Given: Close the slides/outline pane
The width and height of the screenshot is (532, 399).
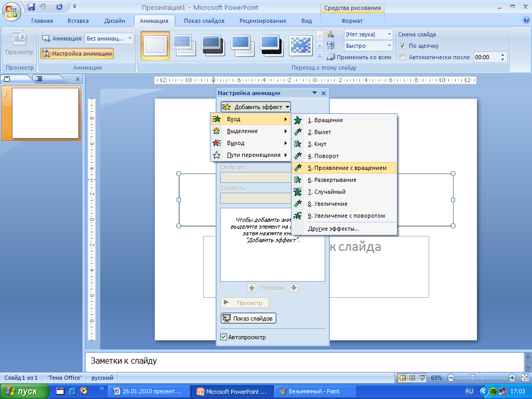Looking at the screenshot, I should click(77, 79).
